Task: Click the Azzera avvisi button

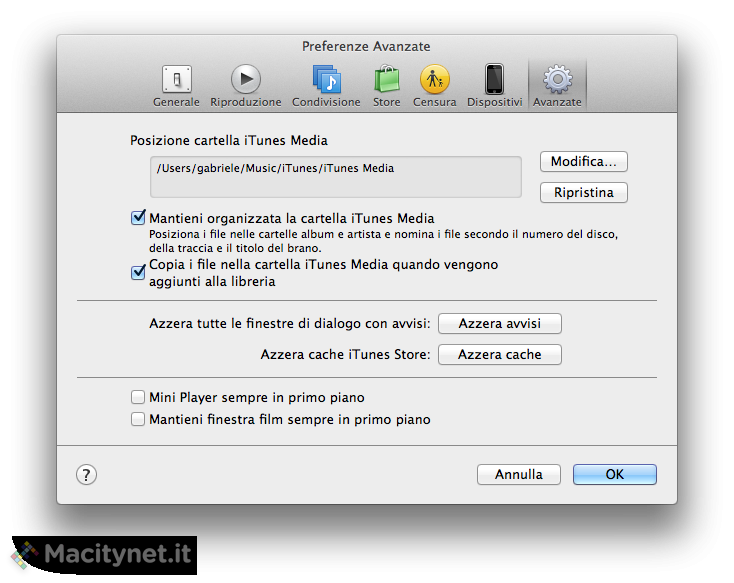Action: 499,324
